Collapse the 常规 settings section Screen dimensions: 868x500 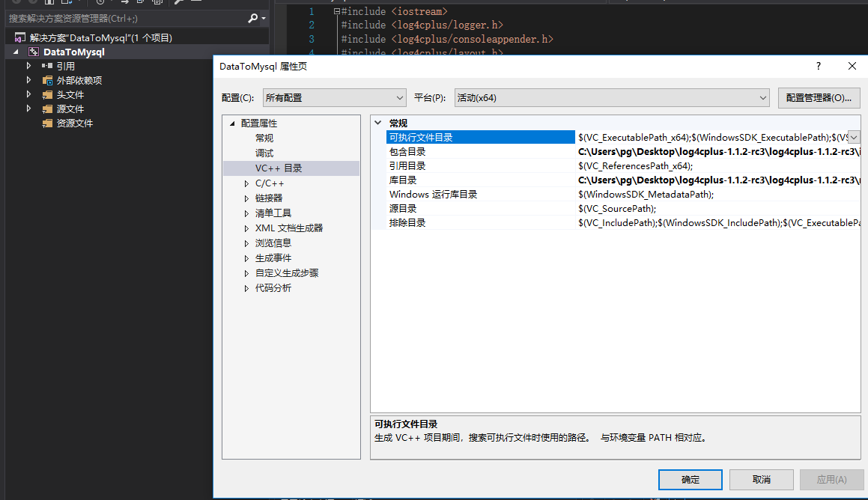click(378, 122)
